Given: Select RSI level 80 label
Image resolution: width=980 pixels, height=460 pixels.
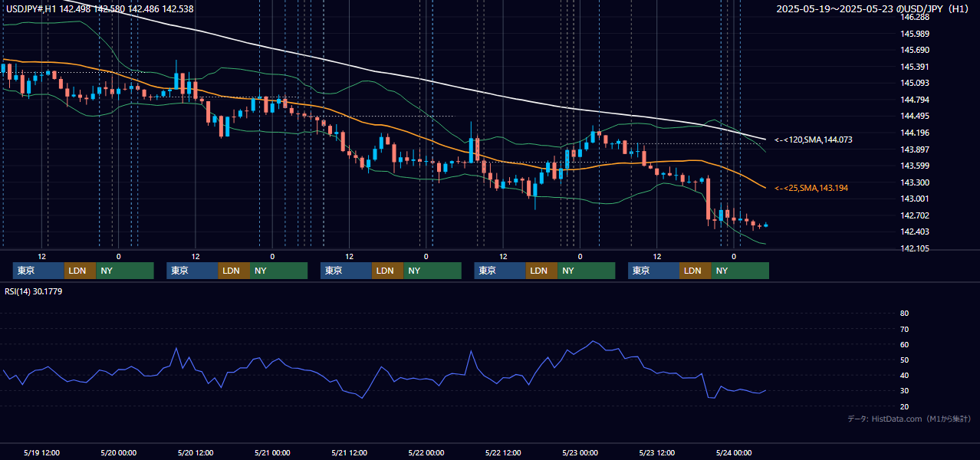Looking at the screenshot, I should tap(904, 314).
